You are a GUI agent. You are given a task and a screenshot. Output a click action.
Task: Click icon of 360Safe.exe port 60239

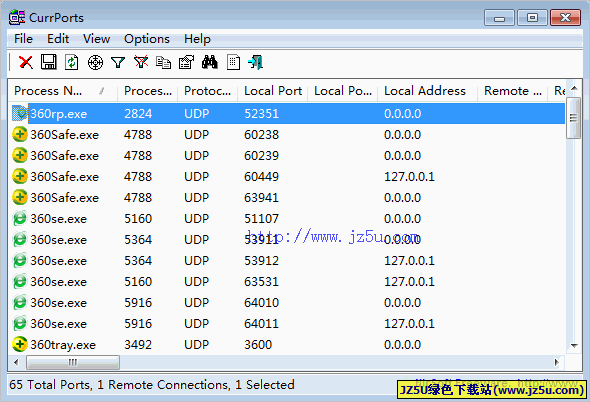click(20, 155)
